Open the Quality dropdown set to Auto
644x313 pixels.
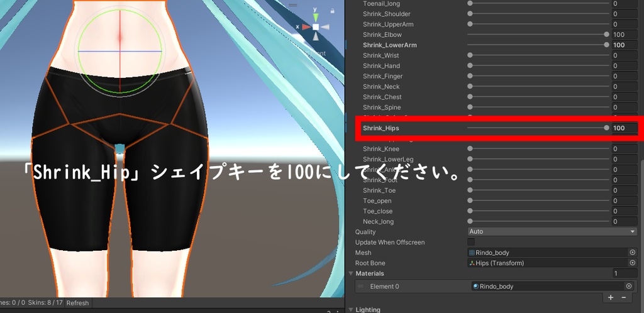(x=552, y=232)
